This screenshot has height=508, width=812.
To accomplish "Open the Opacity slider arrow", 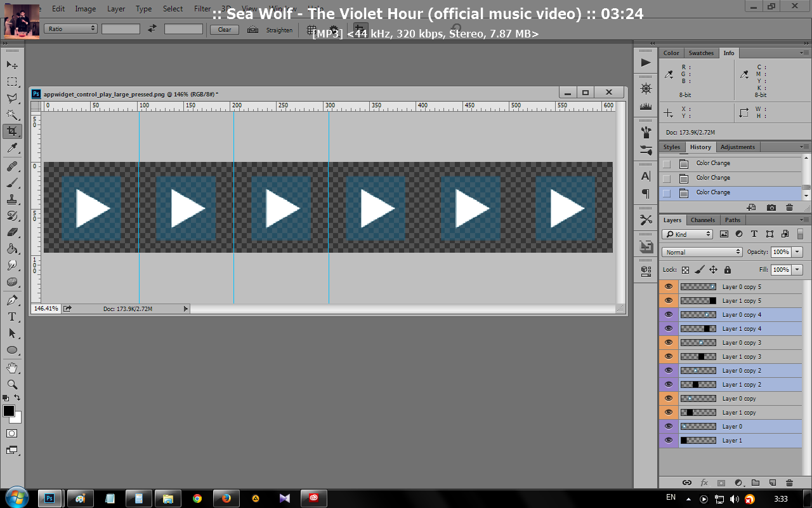I will [797, 252].
